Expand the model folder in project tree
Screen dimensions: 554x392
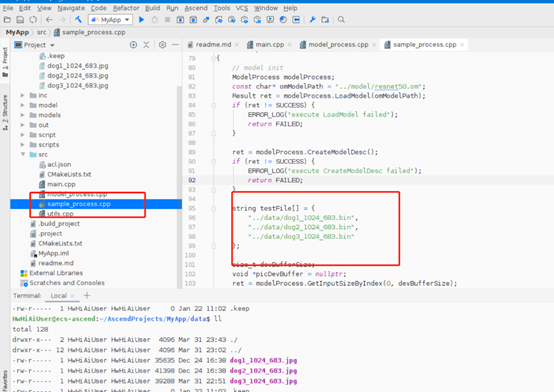(x=23, y=105)
